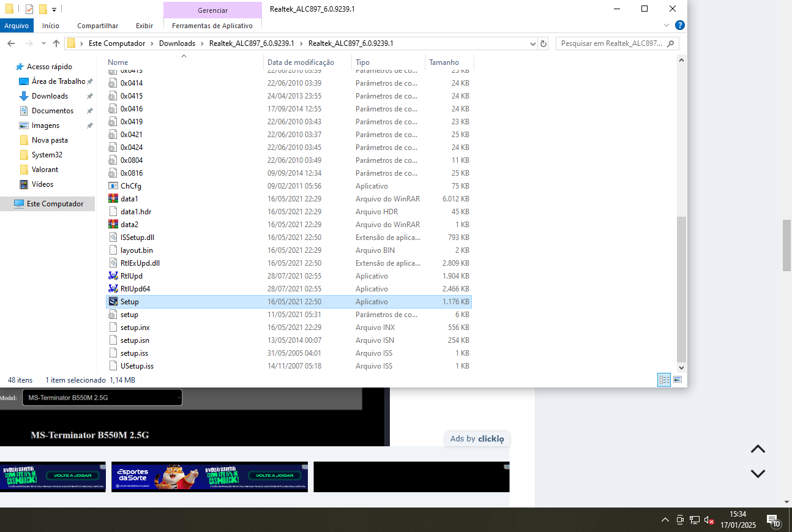Click the browser page up arrow button
Image resolution: width=792 pixels, height=532 pixels.
[758, 449]
